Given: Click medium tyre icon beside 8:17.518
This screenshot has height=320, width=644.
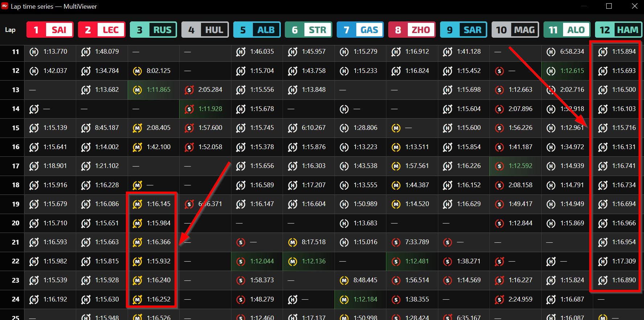Looking at the screenshot, I should pyautogui.click(x=292, y=242).
